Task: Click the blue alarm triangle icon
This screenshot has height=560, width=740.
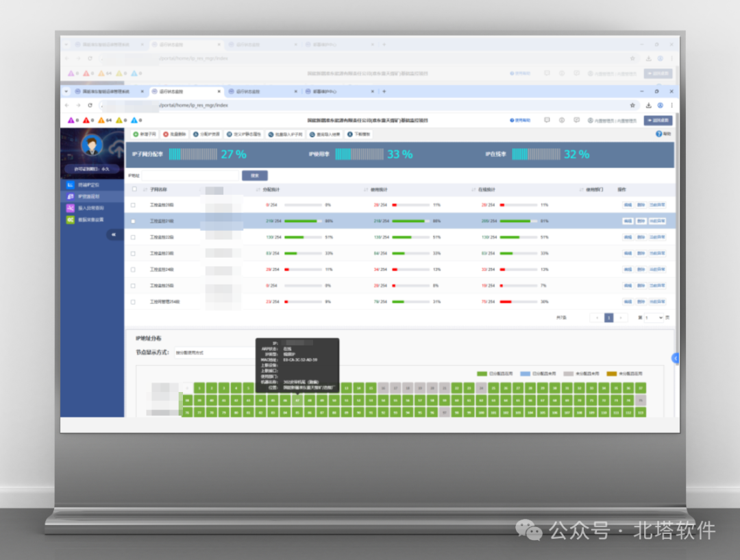Action: pyautogui.click(x=134, y=121)
